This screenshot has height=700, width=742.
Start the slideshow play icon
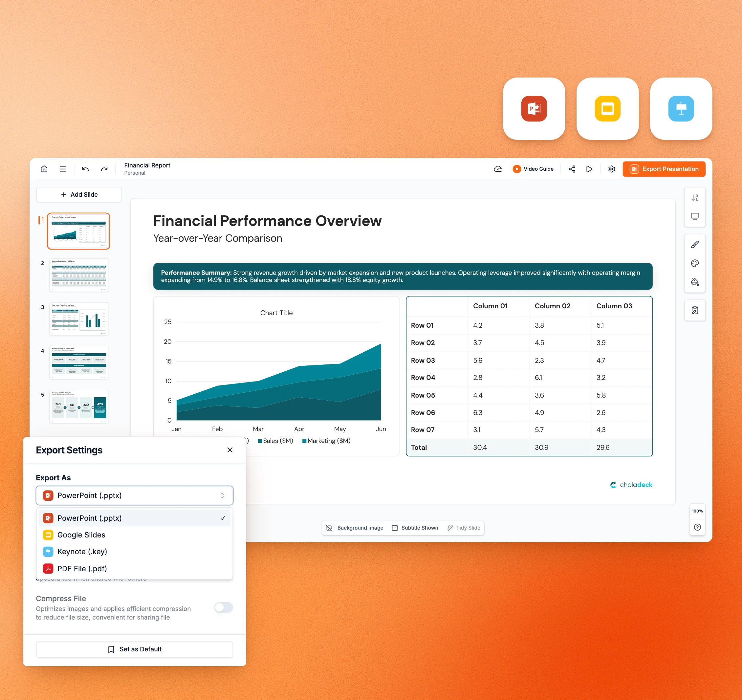589,169
